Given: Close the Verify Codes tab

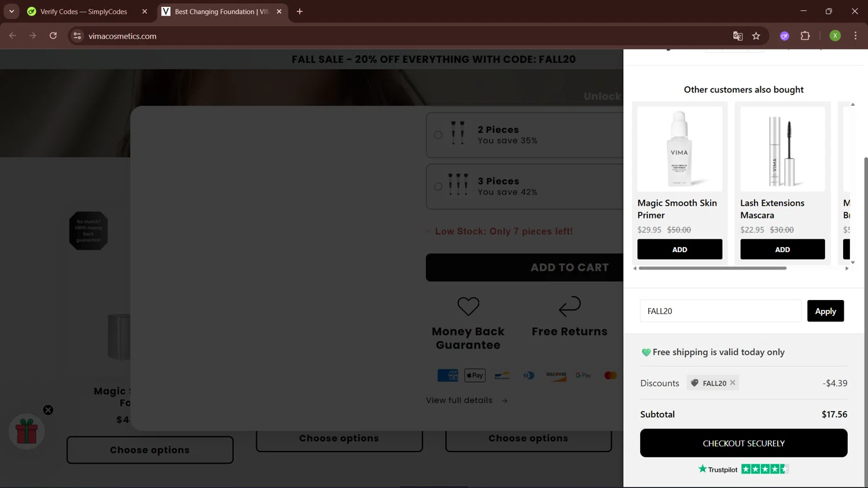Looking at the screenshot, I should (x=145, y=12).
